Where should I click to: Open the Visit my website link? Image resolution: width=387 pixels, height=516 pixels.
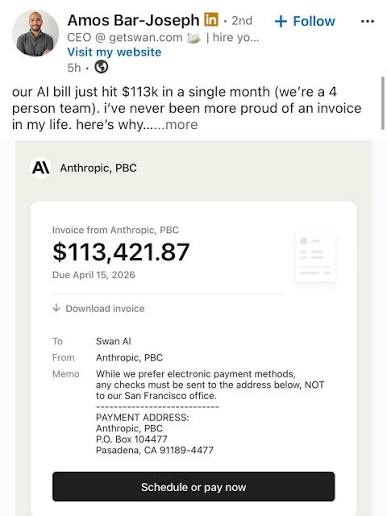point(114,52)
